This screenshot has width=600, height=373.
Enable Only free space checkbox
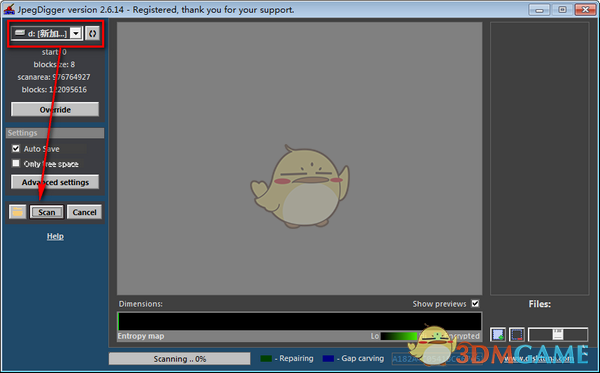pyautogui.click(x=16, y=163)
